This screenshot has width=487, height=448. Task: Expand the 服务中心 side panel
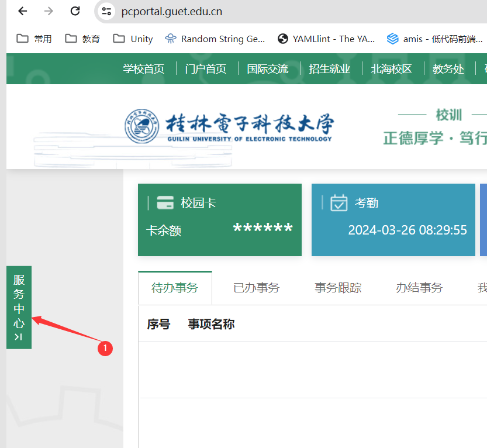(19, 307)
